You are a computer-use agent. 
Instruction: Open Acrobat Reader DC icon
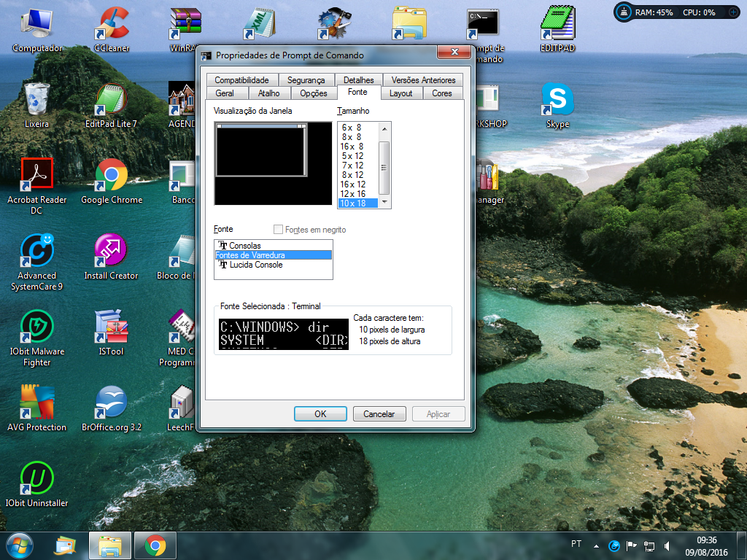[36, 176]
